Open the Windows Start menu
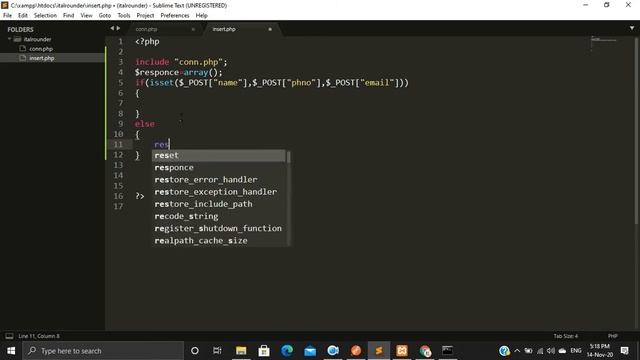 pos(11,351)
